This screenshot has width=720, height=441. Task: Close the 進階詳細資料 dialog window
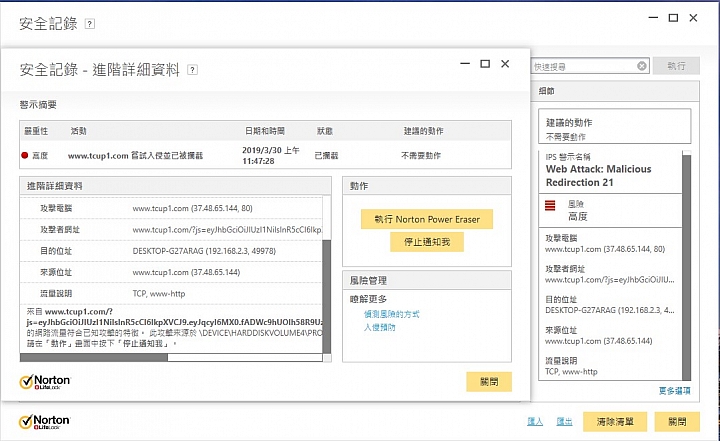pyautogui.click(x=505, y=64)
